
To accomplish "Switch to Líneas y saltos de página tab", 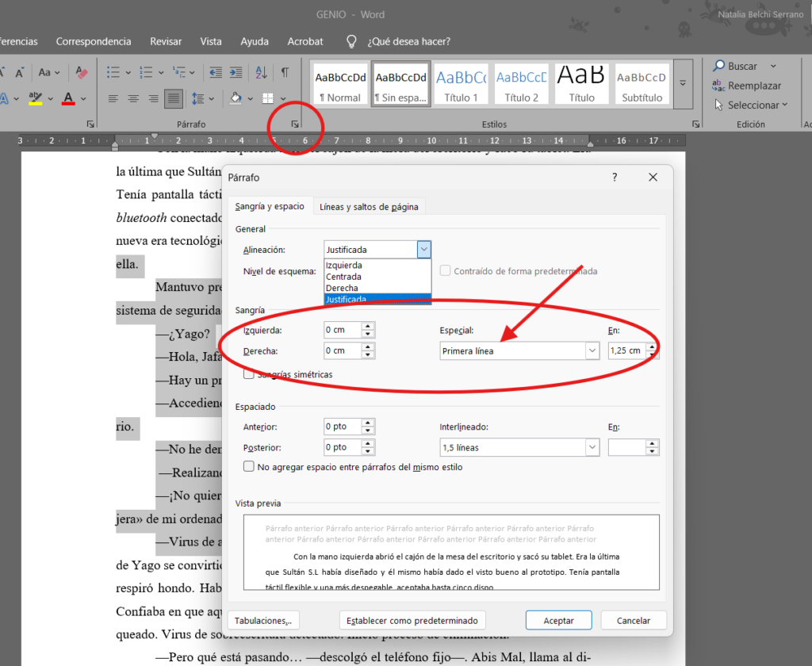I will click(x=369, y=207).
